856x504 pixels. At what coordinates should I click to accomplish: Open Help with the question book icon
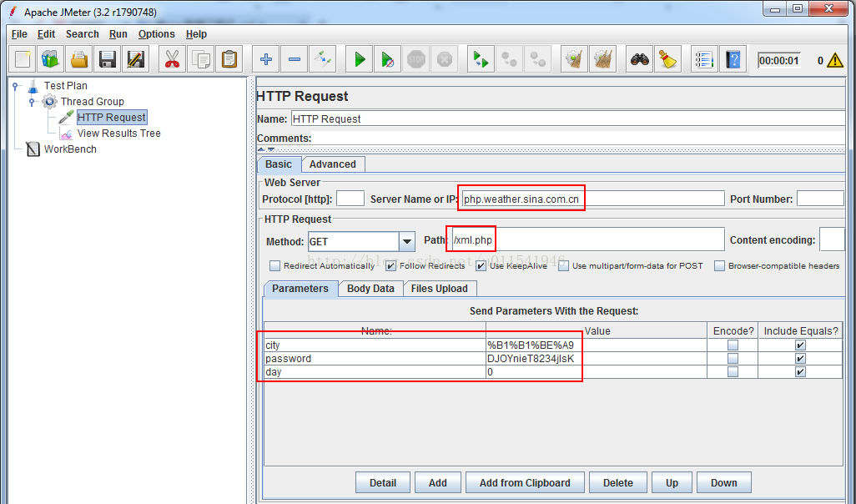[733, 59]
